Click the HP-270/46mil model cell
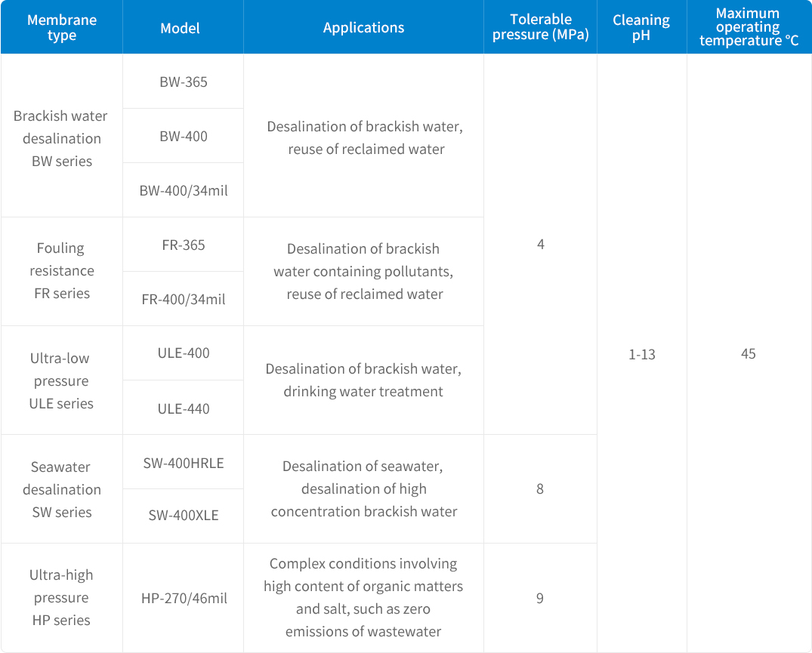 point(184,598)
